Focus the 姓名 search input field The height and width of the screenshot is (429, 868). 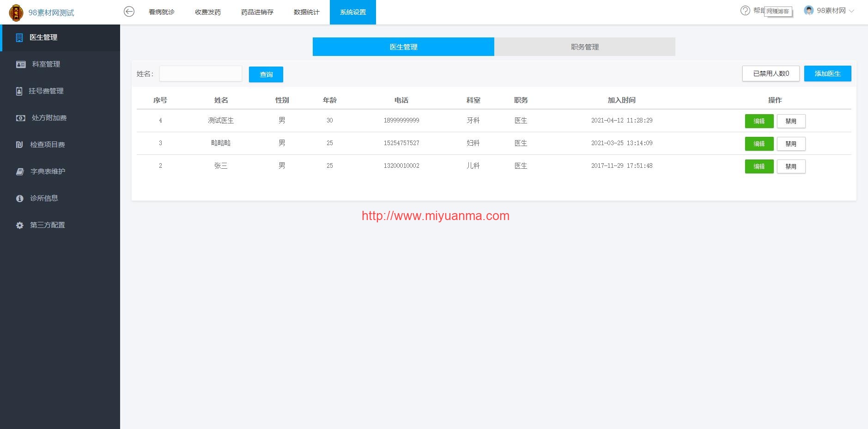(x=200, y=74)
